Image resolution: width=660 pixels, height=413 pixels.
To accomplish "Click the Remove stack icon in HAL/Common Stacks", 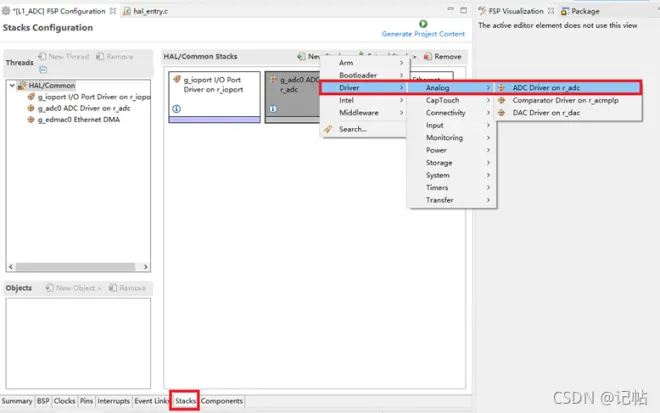I will point(428,56).
